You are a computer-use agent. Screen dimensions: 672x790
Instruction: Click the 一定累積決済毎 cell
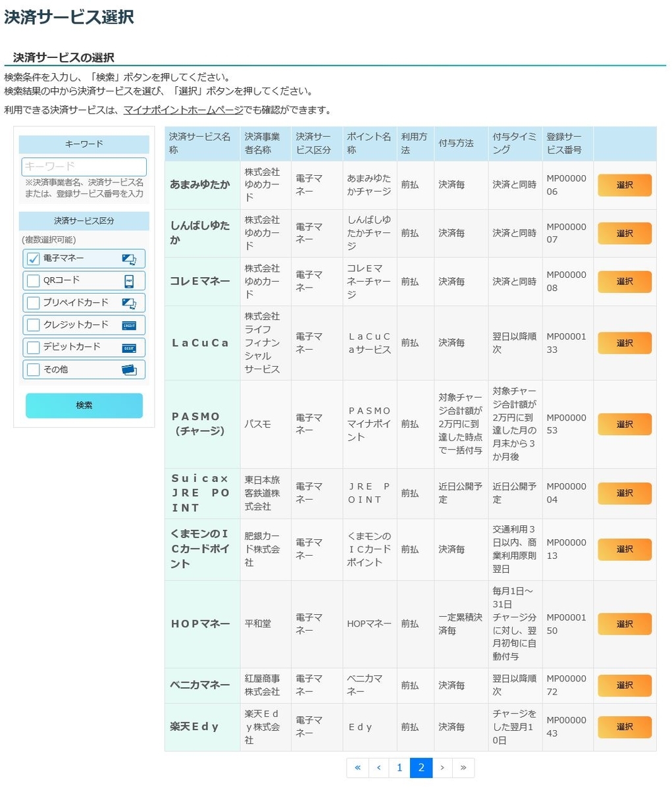pyautogui.click(x=461, y=623)
